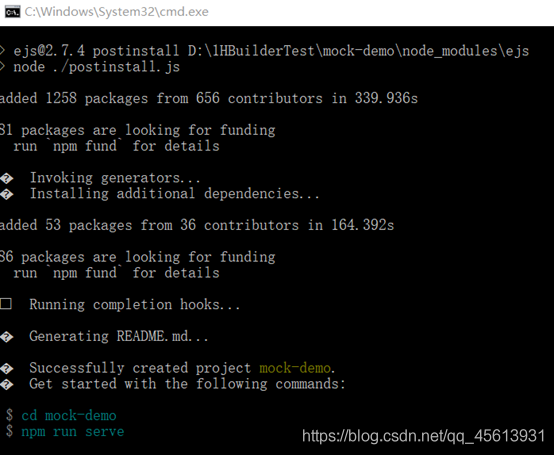Click the npm run serve command text
Viewport: 554px width, 455px height.
point(73,432)
